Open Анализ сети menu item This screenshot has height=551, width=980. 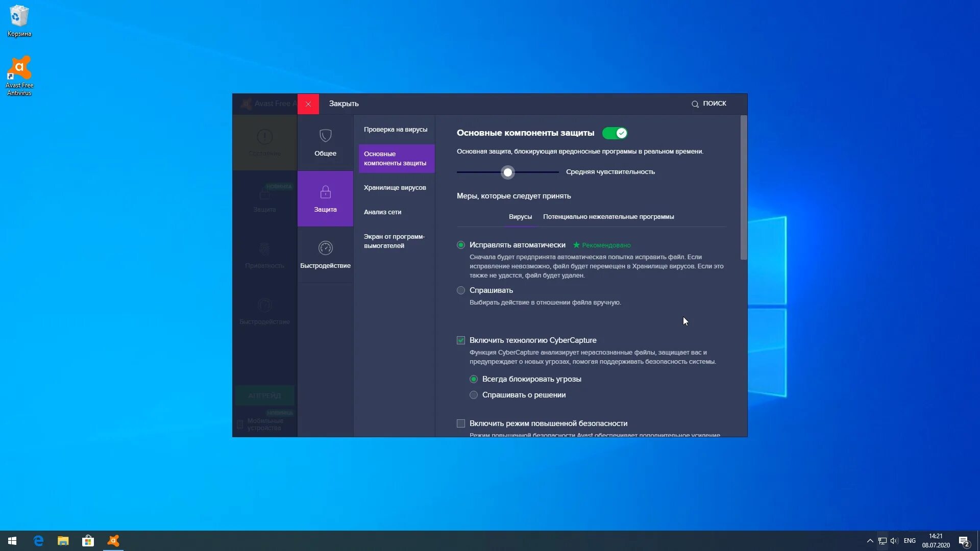383,212
